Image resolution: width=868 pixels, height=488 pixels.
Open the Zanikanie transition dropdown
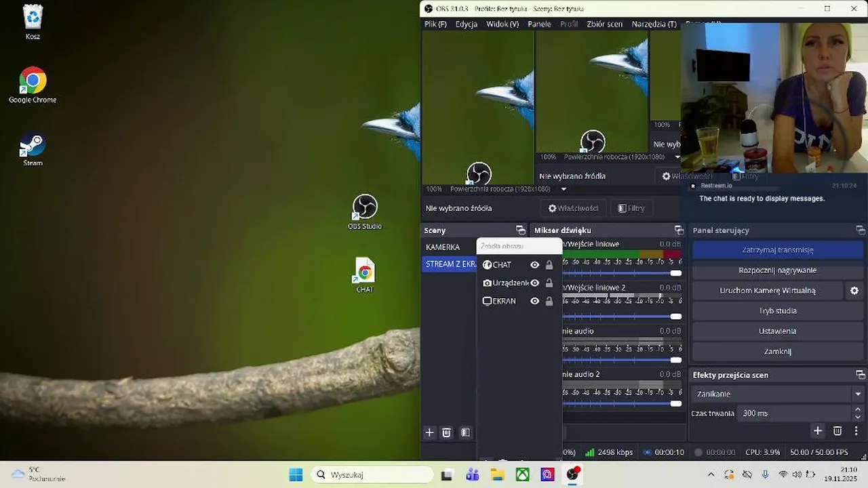[x=777, y=394]
